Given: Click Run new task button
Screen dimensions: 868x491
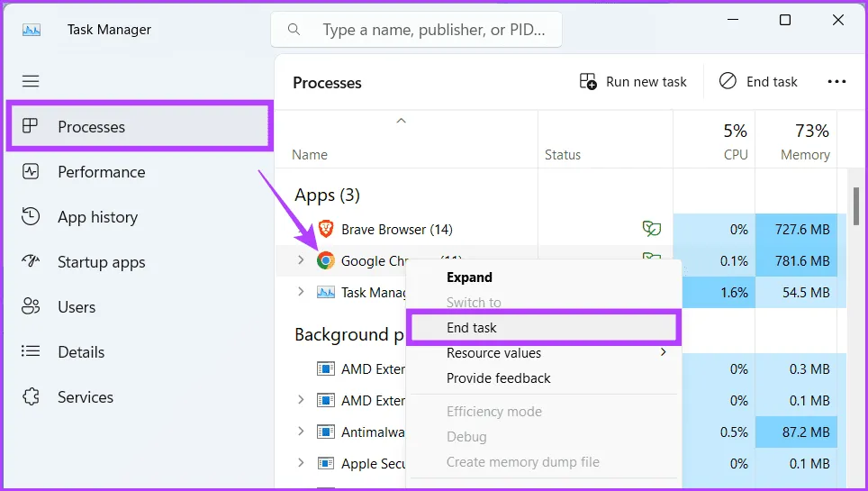Looking at the screenshot, I should coord(633,82).
